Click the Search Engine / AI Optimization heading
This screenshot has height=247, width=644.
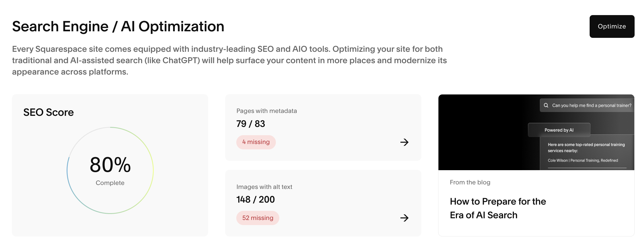[x=118, y=26]
